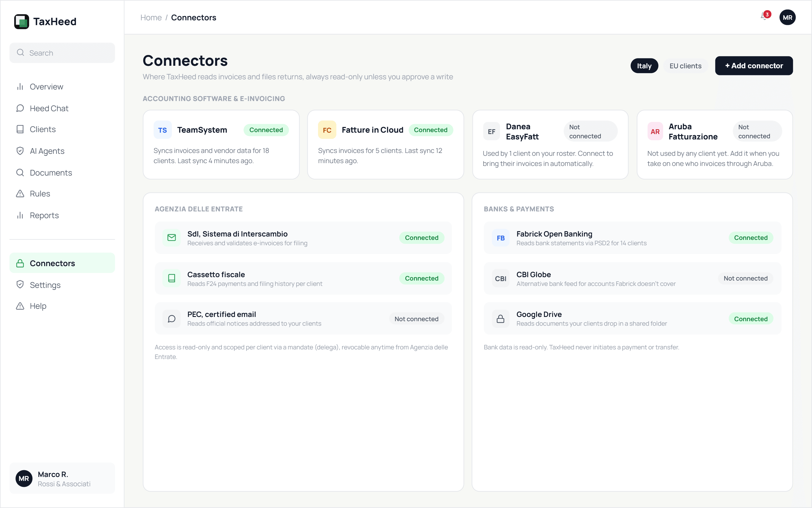812x508 pixels.
Task: Open the MR avatar in top bar
Action: pyautogui.click(x=787, y=17)
